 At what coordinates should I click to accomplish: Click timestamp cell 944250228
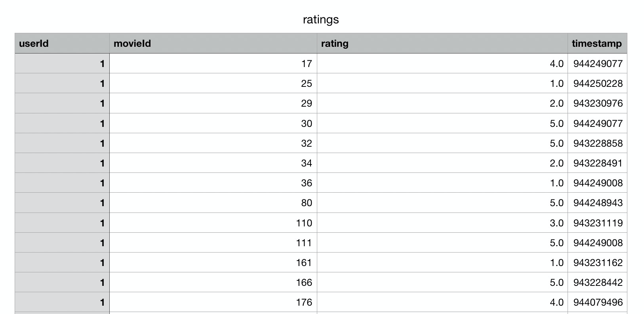tap(597, 83)
